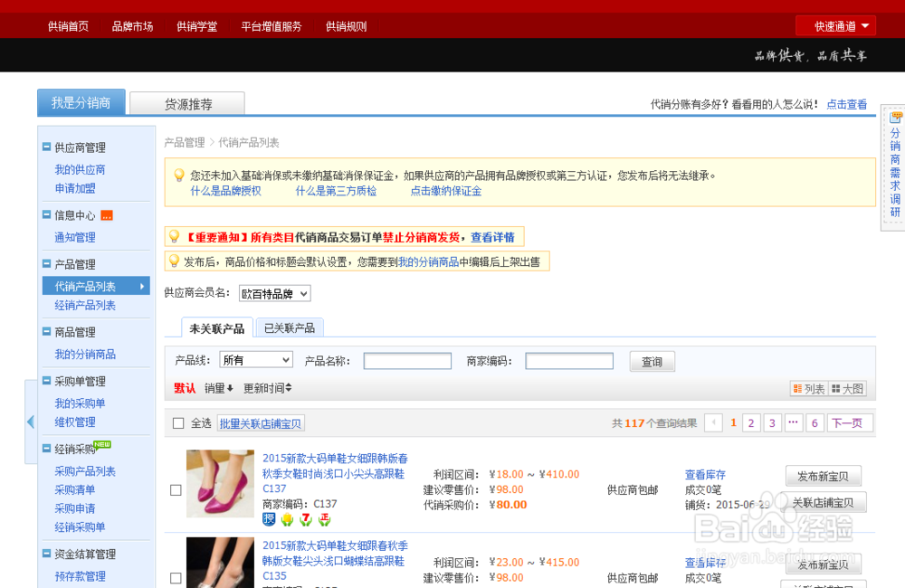Click the yellow consumer protection icon
Image resolution: width=905 pixels, height=588 pixels.
click(x=288, y=519)
